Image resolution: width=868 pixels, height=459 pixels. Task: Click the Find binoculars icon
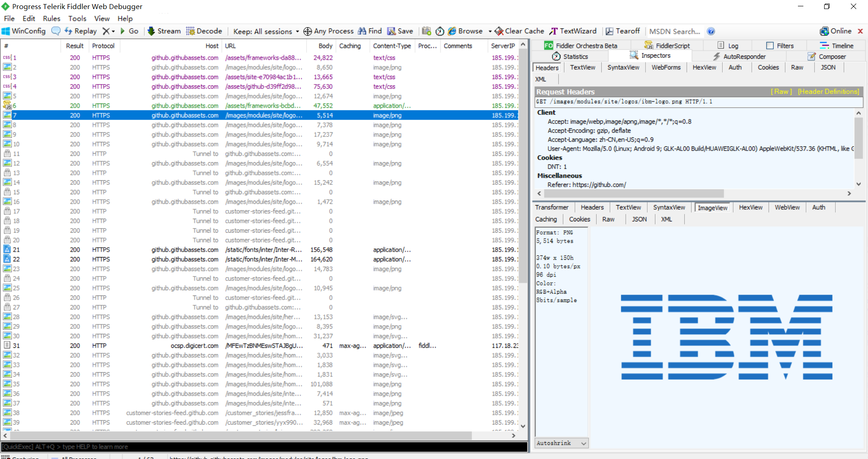point(362,31)
